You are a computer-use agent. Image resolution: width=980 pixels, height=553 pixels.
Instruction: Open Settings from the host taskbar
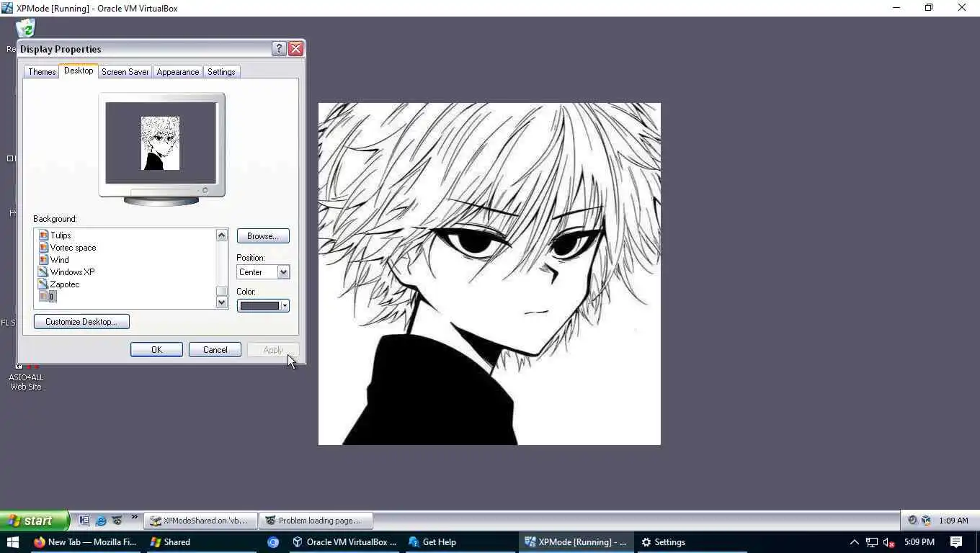692,542
